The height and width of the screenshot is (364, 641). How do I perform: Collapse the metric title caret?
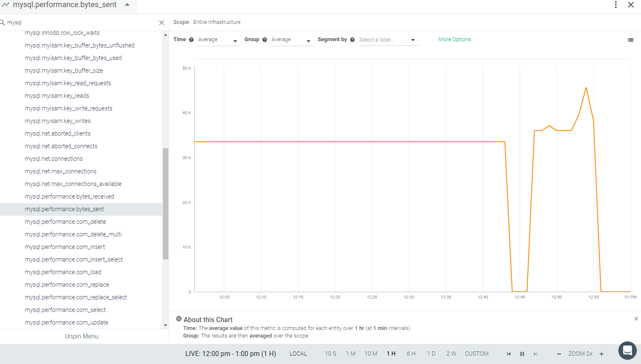[127, 5]
